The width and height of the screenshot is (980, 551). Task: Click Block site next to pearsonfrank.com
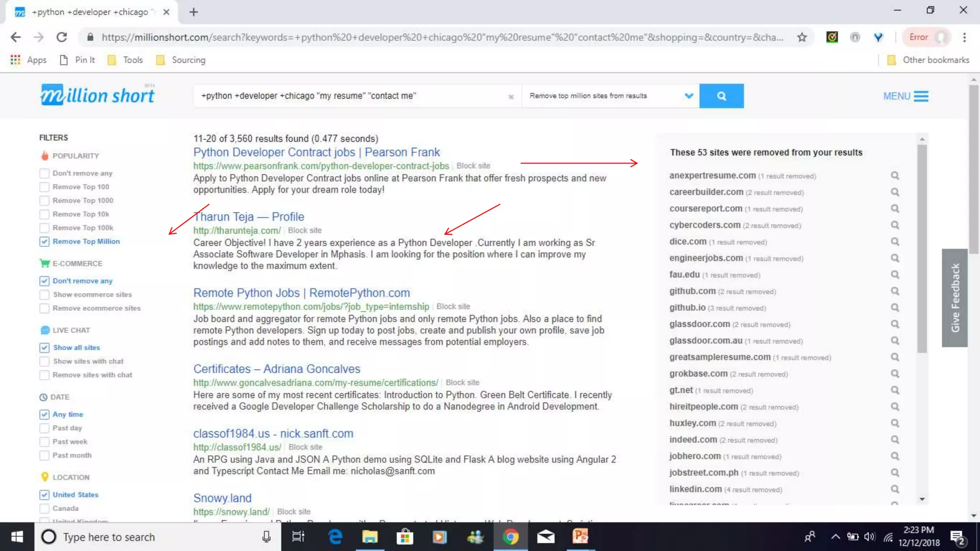tap(473, 166)
